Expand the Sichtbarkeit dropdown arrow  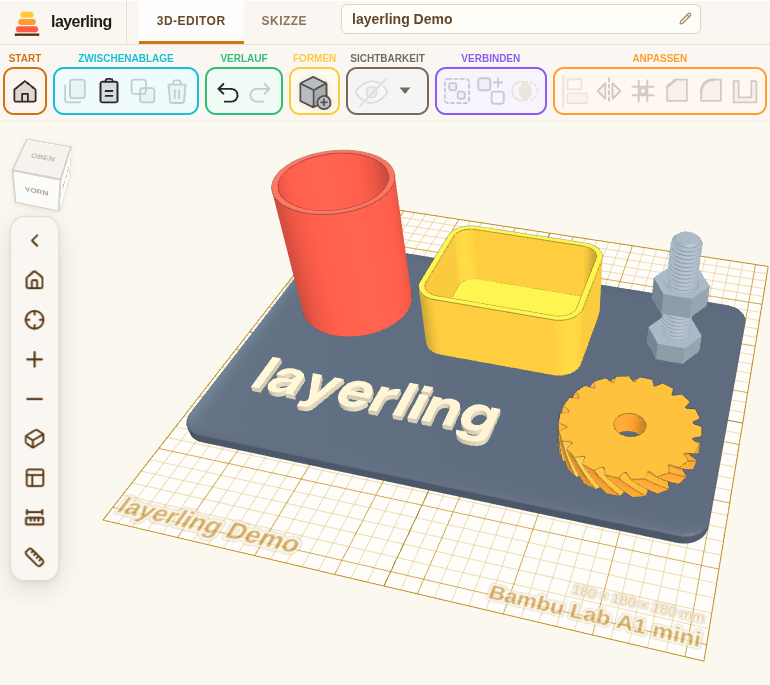tap(405, 90)
